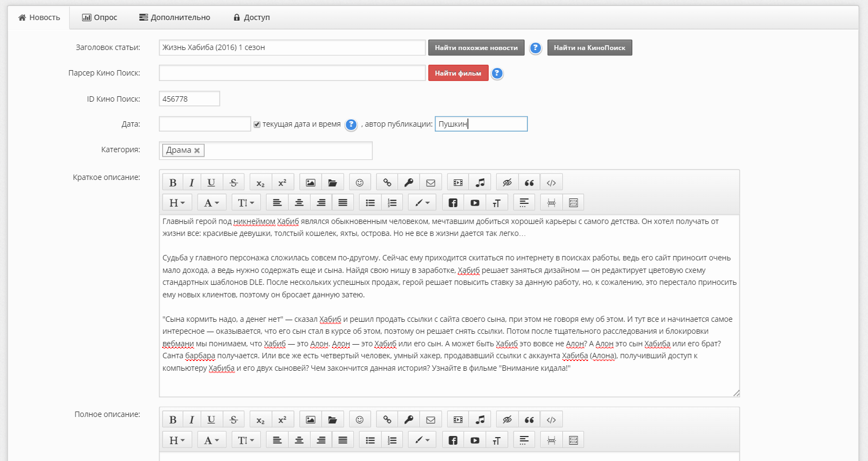The image size is (868, 461).
Task: Insert video film icon in Полное описание toolbar
Action: click(458, 420)
